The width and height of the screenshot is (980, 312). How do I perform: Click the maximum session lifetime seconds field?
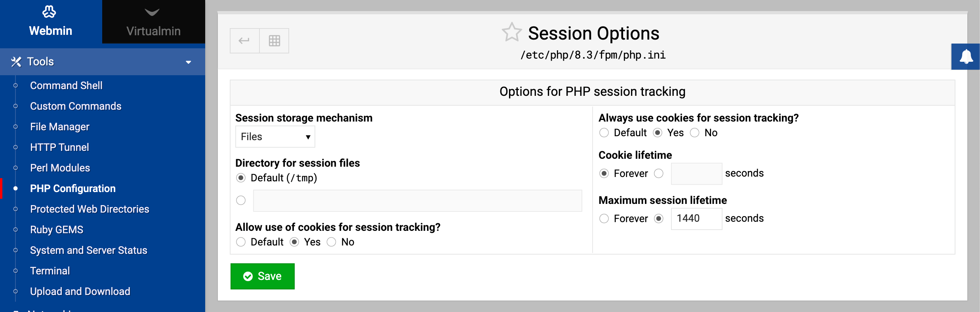click(x=696, y=219)
